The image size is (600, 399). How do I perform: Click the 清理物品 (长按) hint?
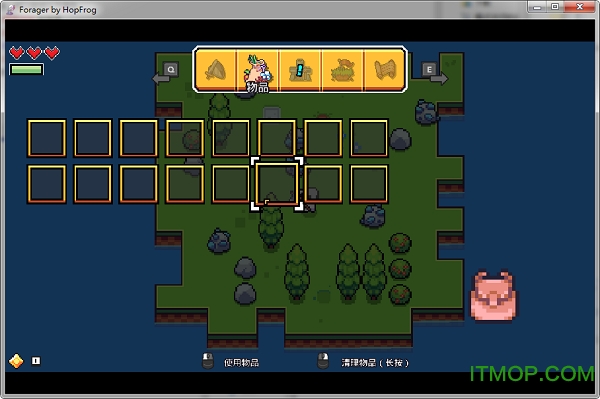[363, 362]
